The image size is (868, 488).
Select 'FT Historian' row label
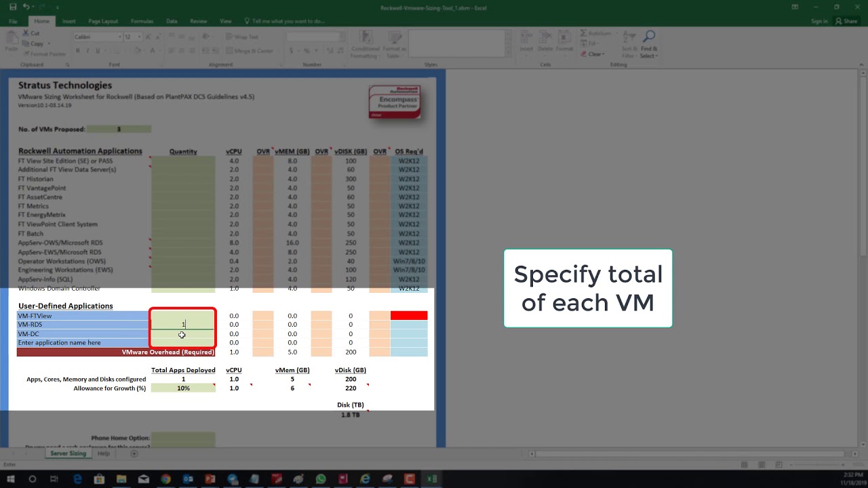click(x=35, y=179)
